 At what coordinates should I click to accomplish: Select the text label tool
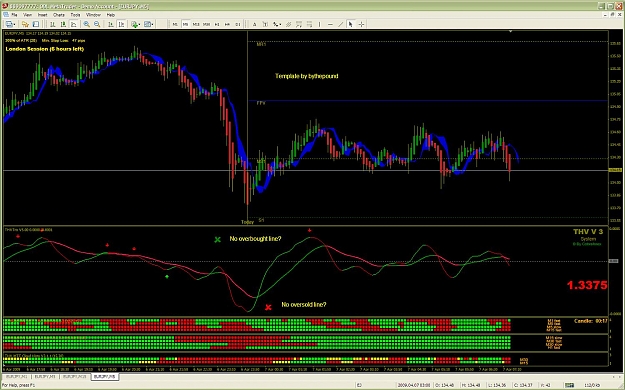click(265, 24)
